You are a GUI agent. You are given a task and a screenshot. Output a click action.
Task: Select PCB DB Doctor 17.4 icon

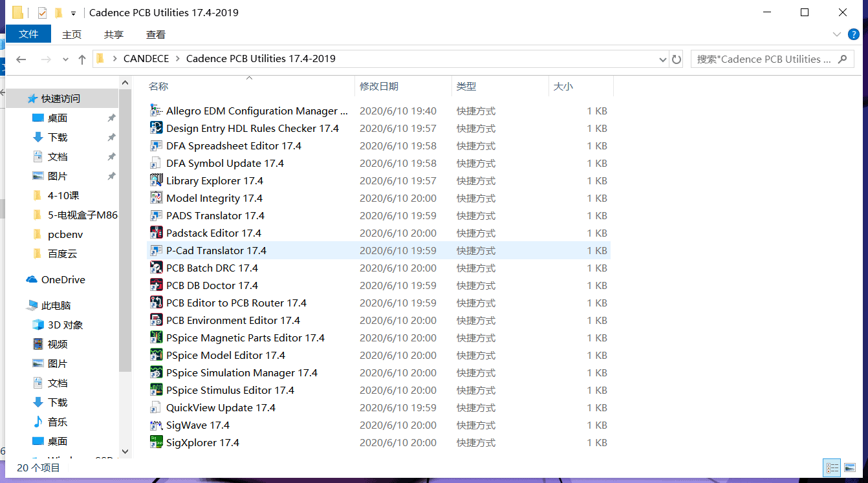pos(156,285)
